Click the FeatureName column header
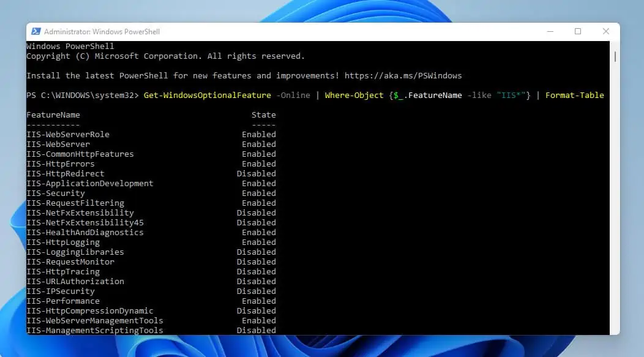This screenshot has height=357, width=644. 53,115
